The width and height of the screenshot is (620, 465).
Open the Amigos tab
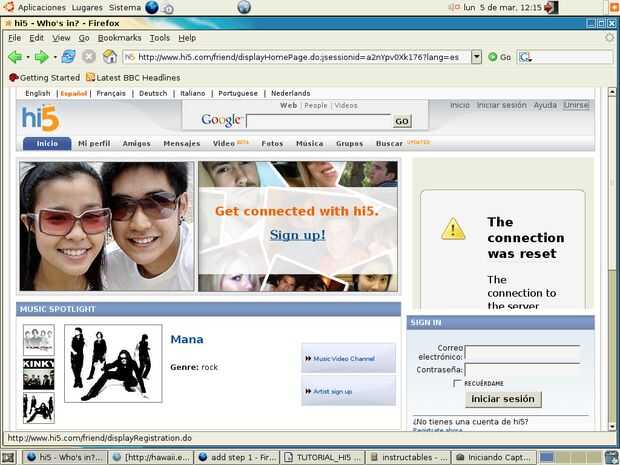[136, 144]
